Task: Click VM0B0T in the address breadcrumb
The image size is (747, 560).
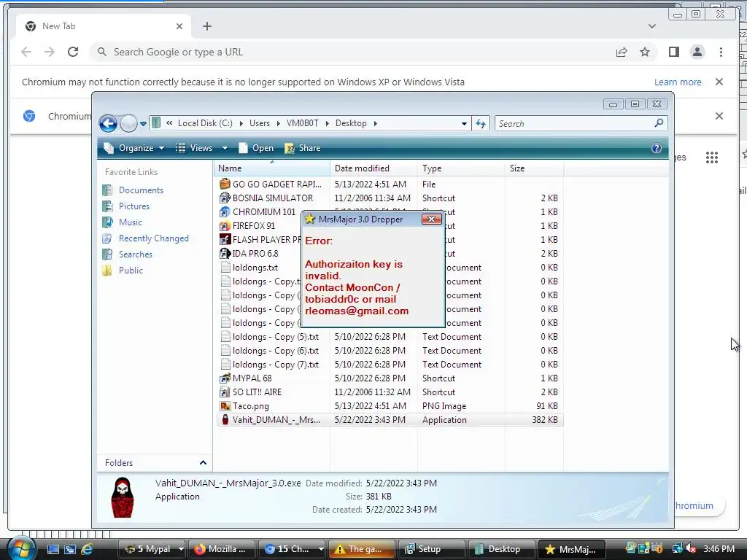Action: pos(303,123)
